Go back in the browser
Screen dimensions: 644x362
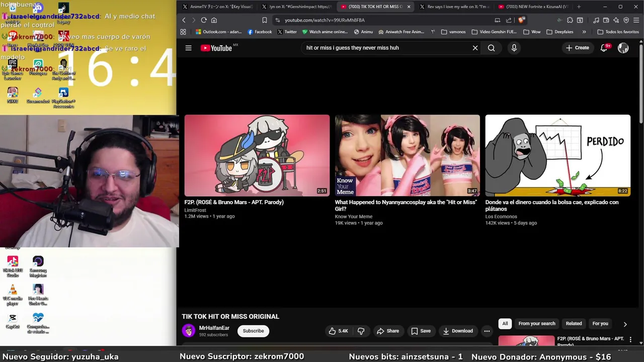[x=184, y=20]
